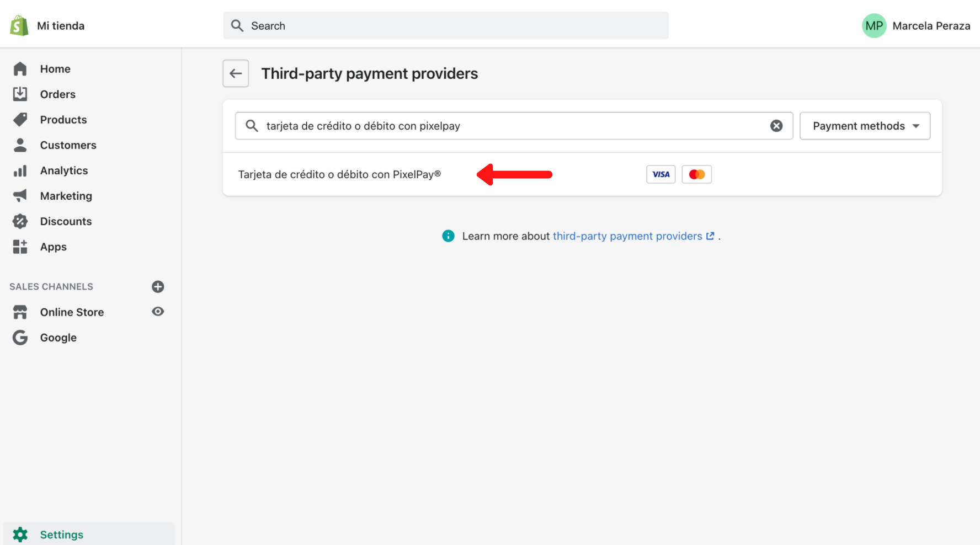980x545 pixels.
Task: Open the Google sales channel
Action: tap(58, 338)
